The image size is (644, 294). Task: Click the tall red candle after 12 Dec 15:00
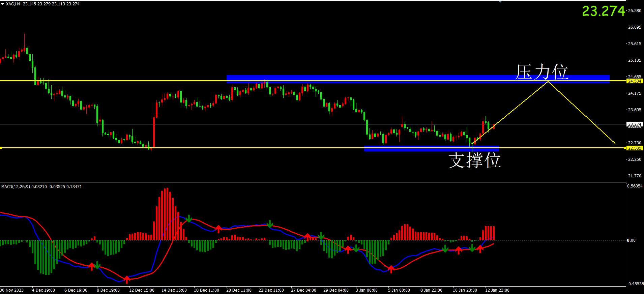pos(154,131)
